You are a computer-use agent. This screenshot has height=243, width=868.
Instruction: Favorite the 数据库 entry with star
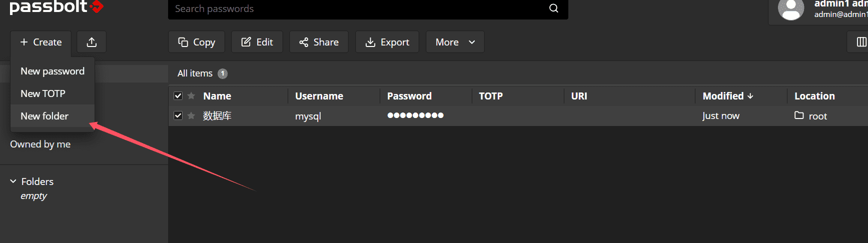pyautogui.click(x=191, y=115)
